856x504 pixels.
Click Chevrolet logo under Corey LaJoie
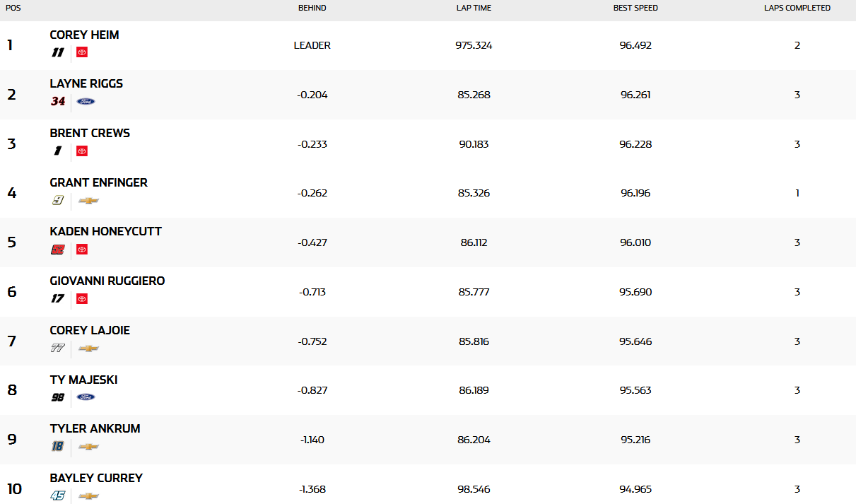[88, 348]
